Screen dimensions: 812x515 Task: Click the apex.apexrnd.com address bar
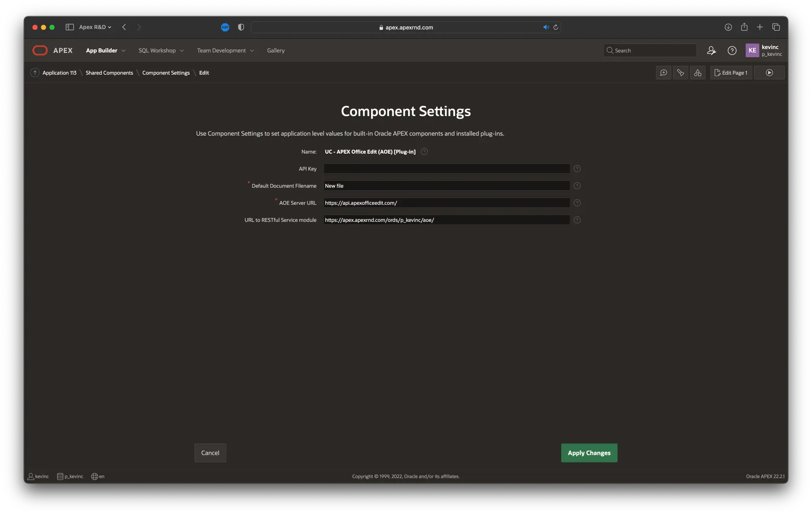[x=406, y=27]
